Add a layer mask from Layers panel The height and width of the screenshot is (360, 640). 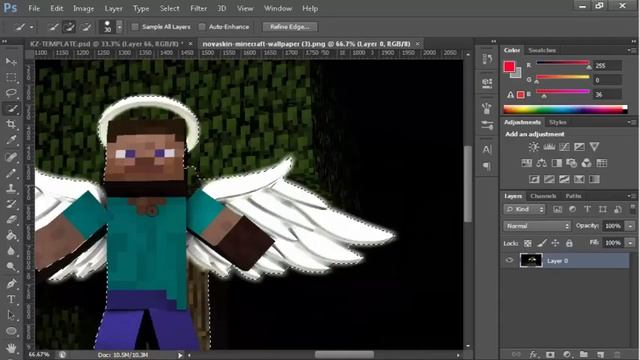click(x=550, y=354)
